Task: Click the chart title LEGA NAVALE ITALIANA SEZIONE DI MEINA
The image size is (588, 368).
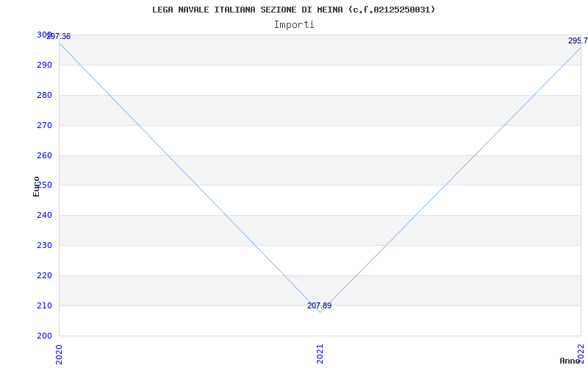Action: (x=294, y=10)
